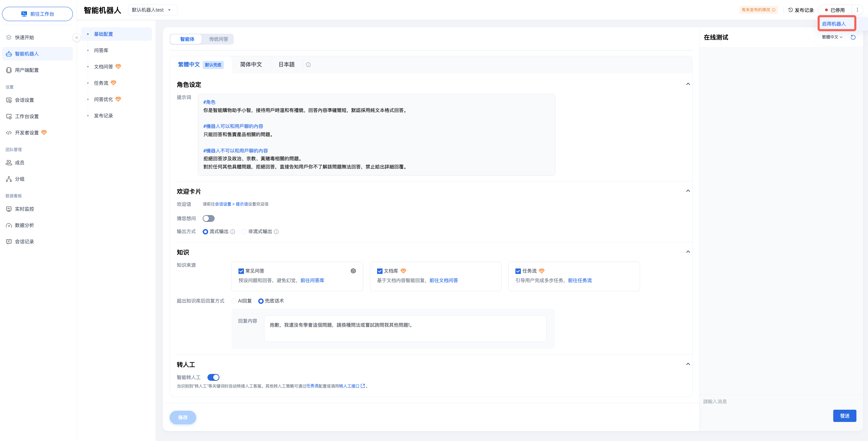Switch to the 简体中文 language tab

pos(251,65)
